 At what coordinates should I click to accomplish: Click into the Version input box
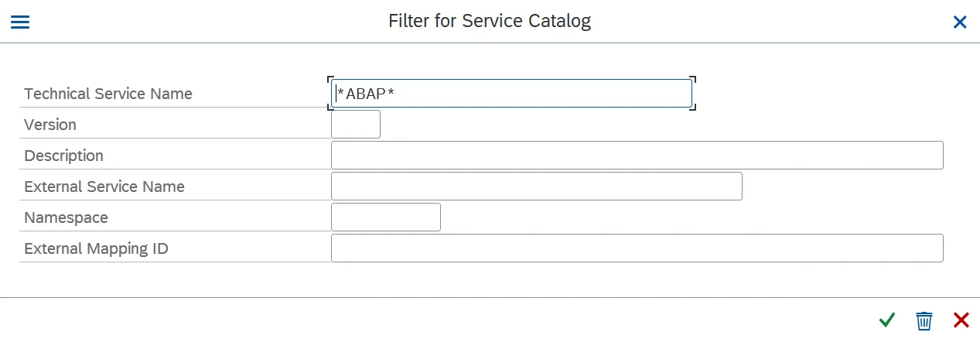[356, 125]
